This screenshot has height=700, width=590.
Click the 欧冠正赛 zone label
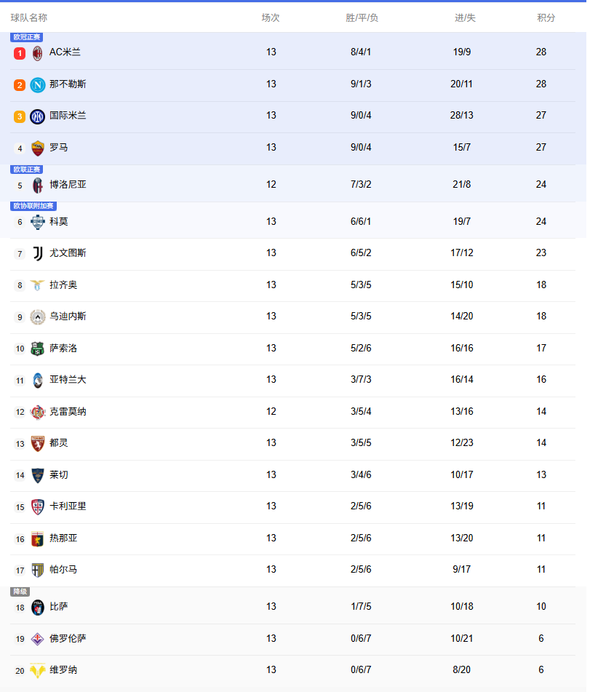pos(27,37)
